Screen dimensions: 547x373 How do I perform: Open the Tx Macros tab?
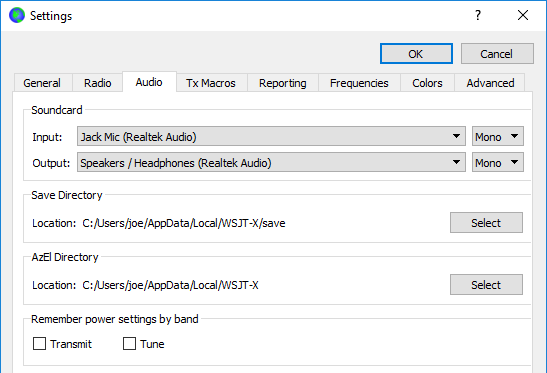[211, 83]
